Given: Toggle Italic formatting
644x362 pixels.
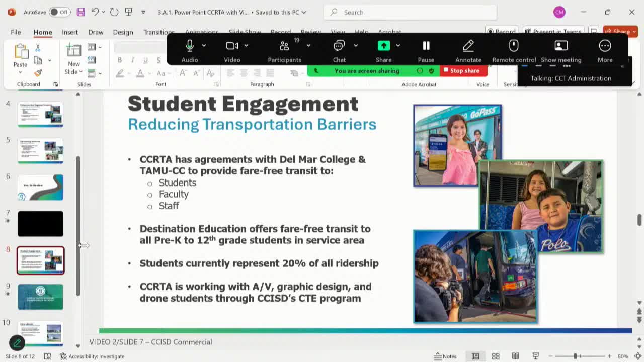Looking at the screenshot, I should (x=132, y=60).
